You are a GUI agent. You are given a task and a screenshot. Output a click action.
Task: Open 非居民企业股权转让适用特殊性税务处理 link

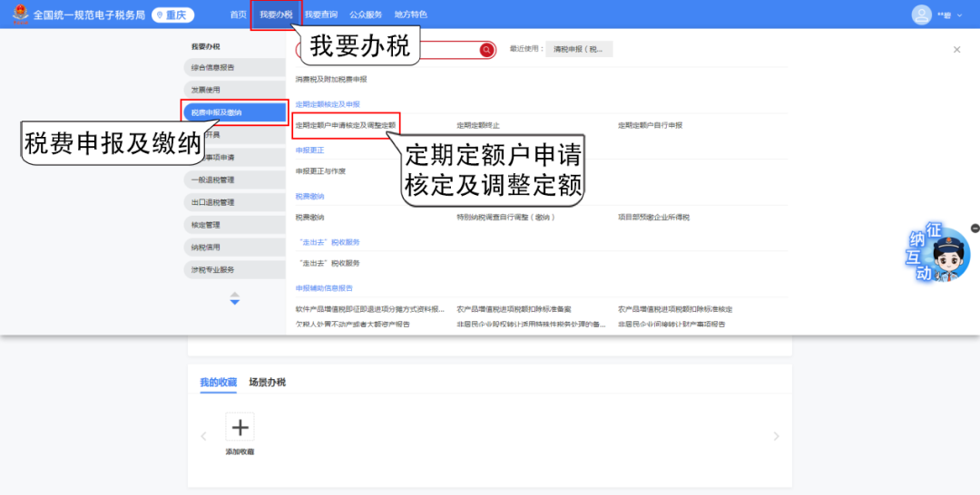tap(531, 325)
